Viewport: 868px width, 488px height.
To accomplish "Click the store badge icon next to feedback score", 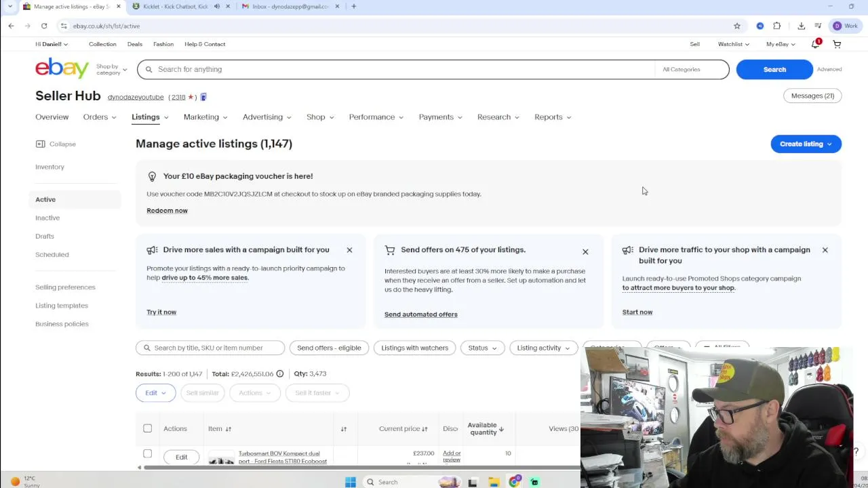I will tap(203, 97).
